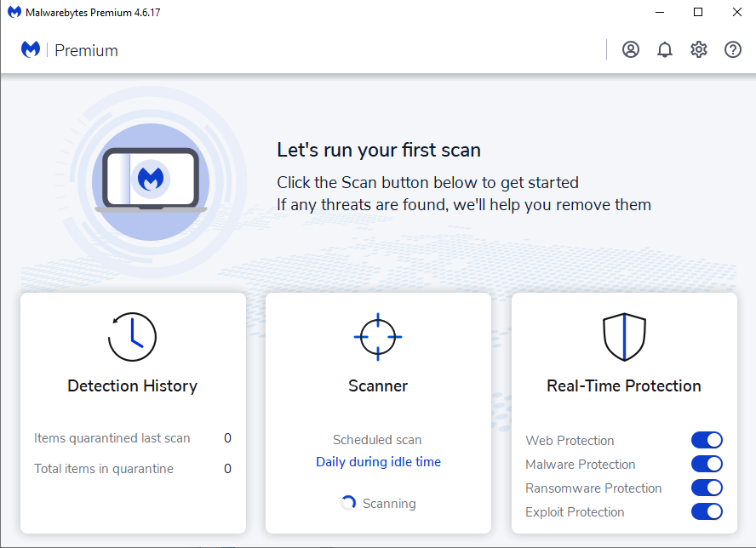Screen dimensions: 756x548
Task: Click the Ransomware Protection label
Action: 593,488
